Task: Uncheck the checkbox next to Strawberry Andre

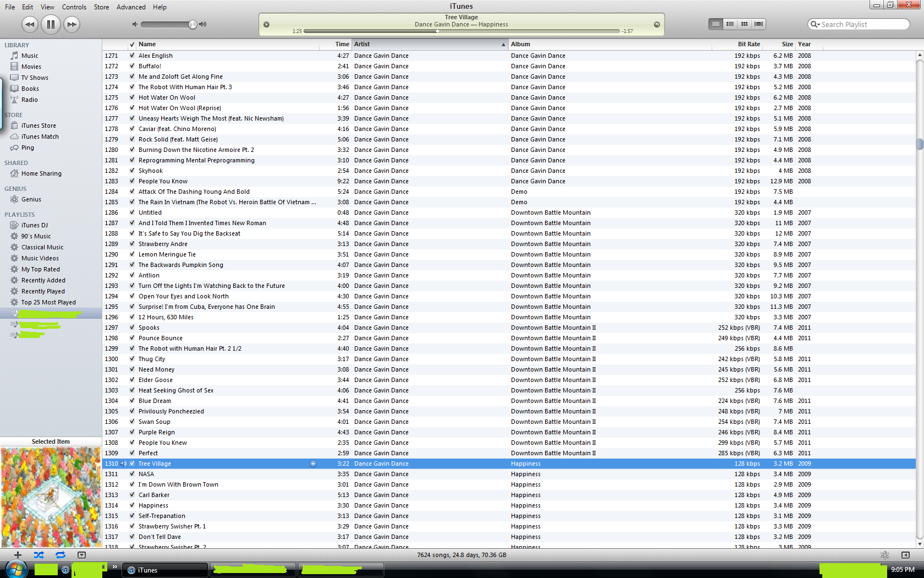Action: click(x=132, y=244)
